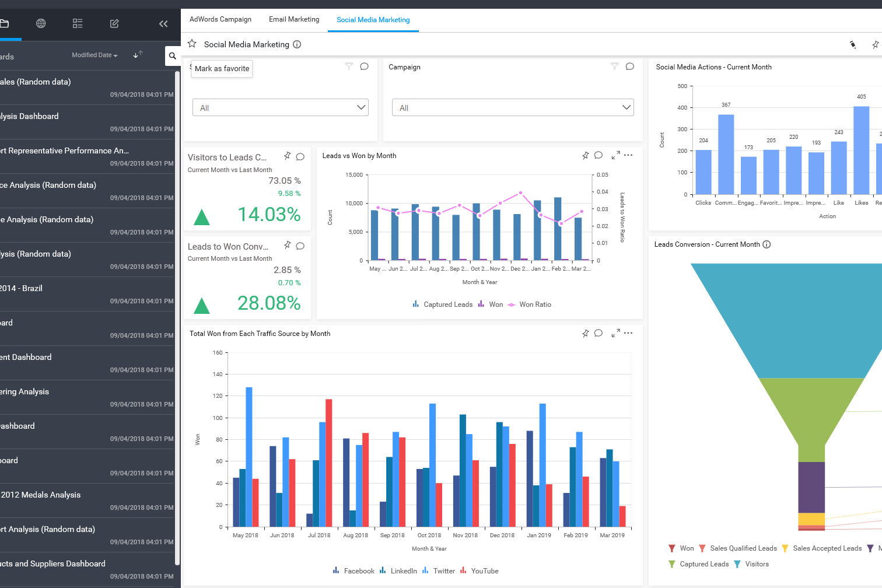The height and width of the screenshot is (588, 882).
Task: Open more options for Leads vs Won chart
Action: [628, 155]
